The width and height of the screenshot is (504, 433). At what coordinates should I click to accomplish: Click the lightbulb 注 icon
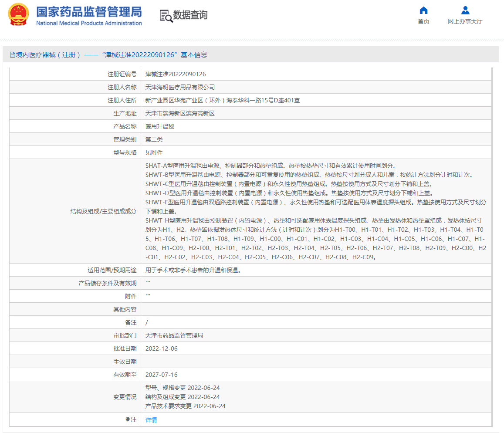point(128,419)
